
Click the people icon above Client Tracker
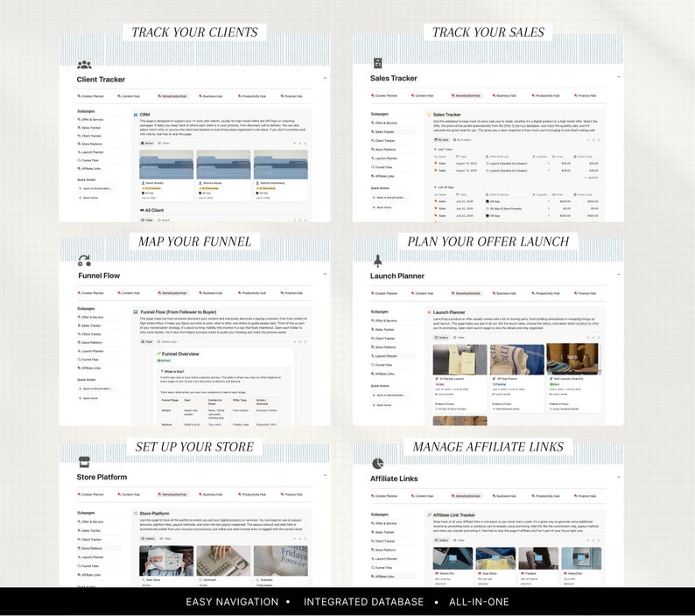84,65
